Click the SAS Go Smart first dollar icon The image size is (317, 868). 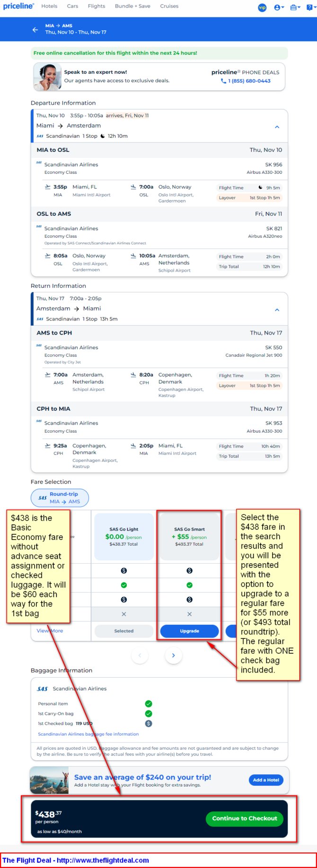[x=189, y=571]
